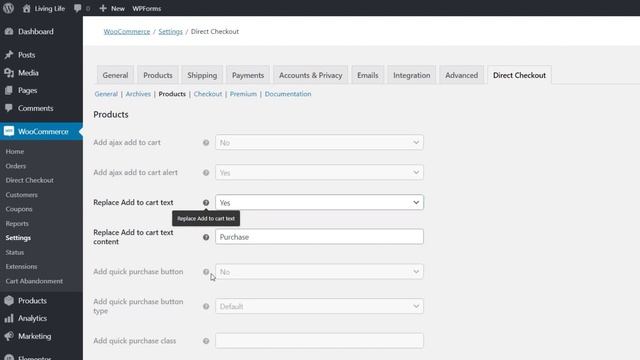
Task: Open Orders in WooCommerce submenu
Action: [16, 166]
